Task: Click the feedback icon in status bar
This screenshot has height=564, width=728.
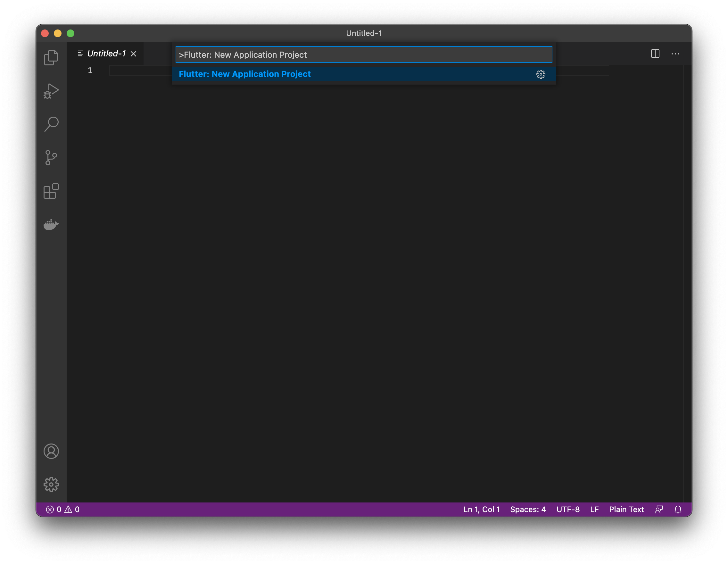Action: [659, 509]
